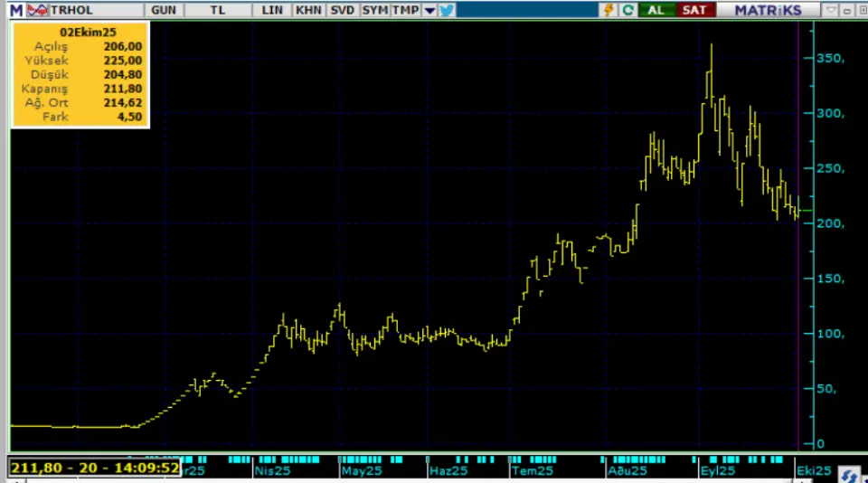This screenshot has height=483, width=868.
Task: Click the TRHOL symbol input field
Action: (x=90, y=10)
